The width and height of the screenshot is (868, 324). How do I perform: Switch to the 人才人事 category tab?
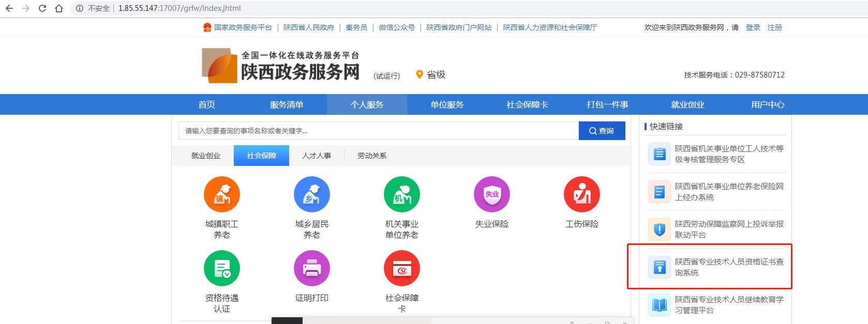pyautogui.click(x=317, y=156)
